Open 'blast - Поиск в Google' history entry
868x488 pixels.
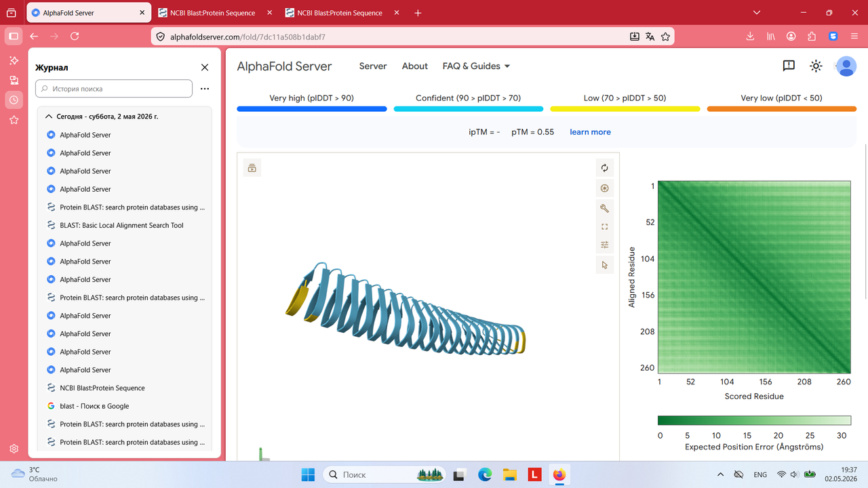[x=125, y=406]
